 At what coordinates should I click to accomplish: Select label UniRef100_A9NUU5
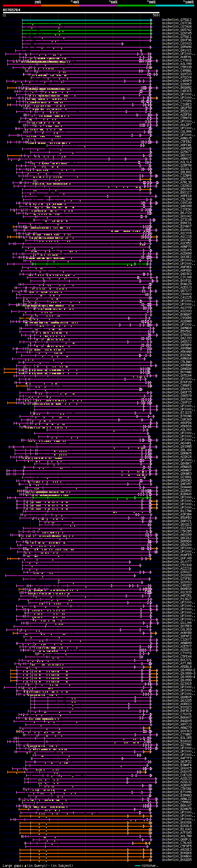177,139
